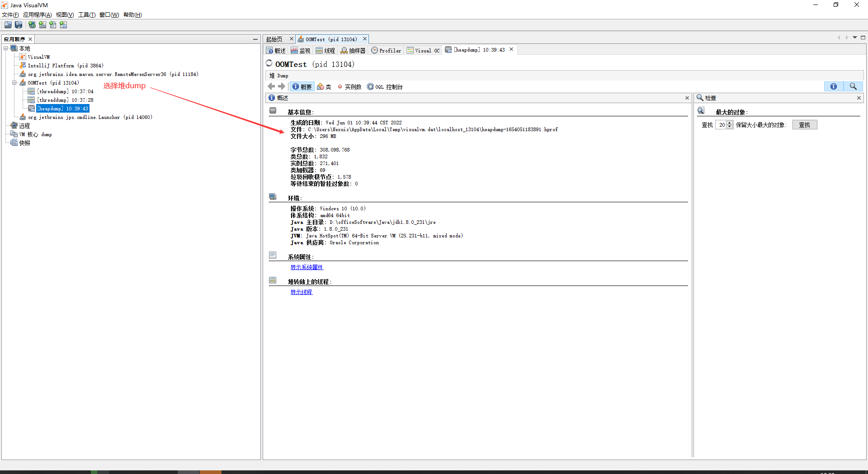Open the 帮助(H) menu
This screenshot has height=474, width=868.
point(132,15)
